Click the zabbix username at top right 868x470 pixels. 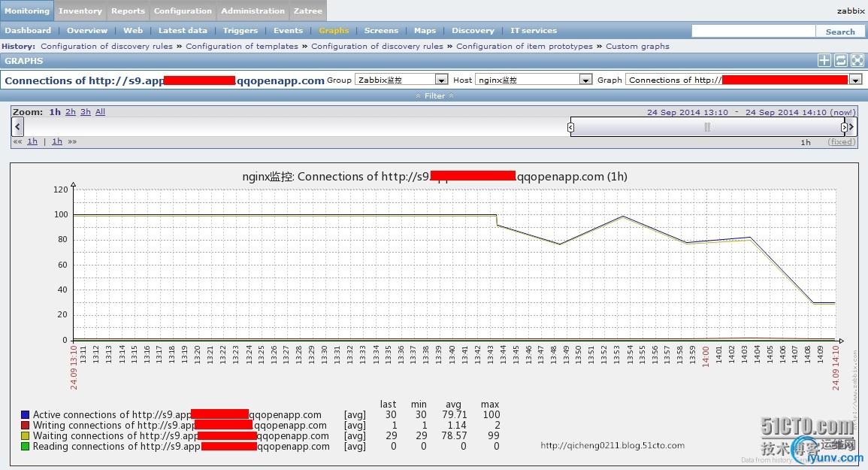click(850, 11)
